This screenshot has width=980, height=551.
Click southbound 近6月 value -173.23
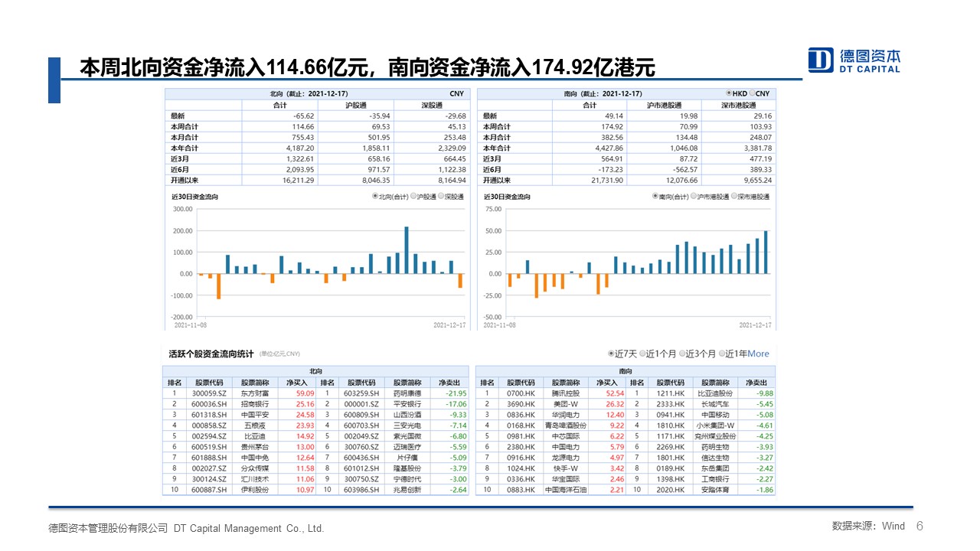(612, 169)
